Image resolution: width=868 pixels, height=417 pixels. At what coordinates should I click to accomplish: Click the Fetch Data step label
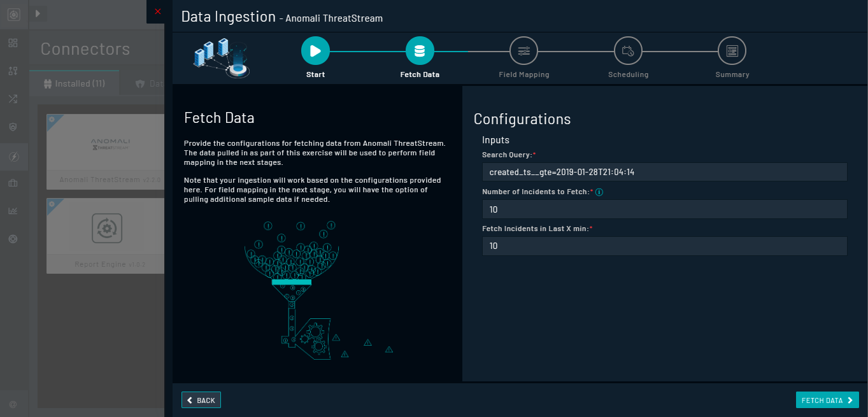pos(420,74)
